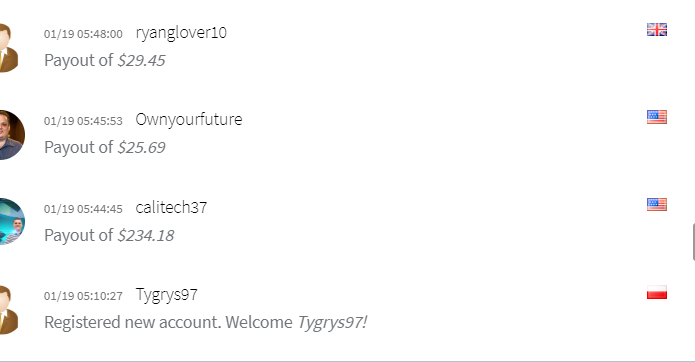Click Tygrys97's default avatar icon
Viewport: 695px width, 362px height.
8,310
